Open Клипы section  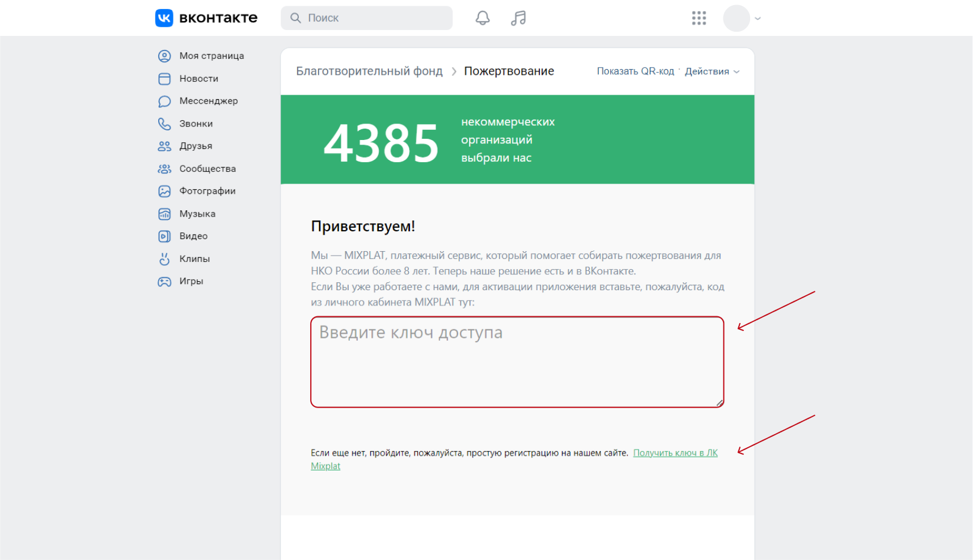coord(194,258)
